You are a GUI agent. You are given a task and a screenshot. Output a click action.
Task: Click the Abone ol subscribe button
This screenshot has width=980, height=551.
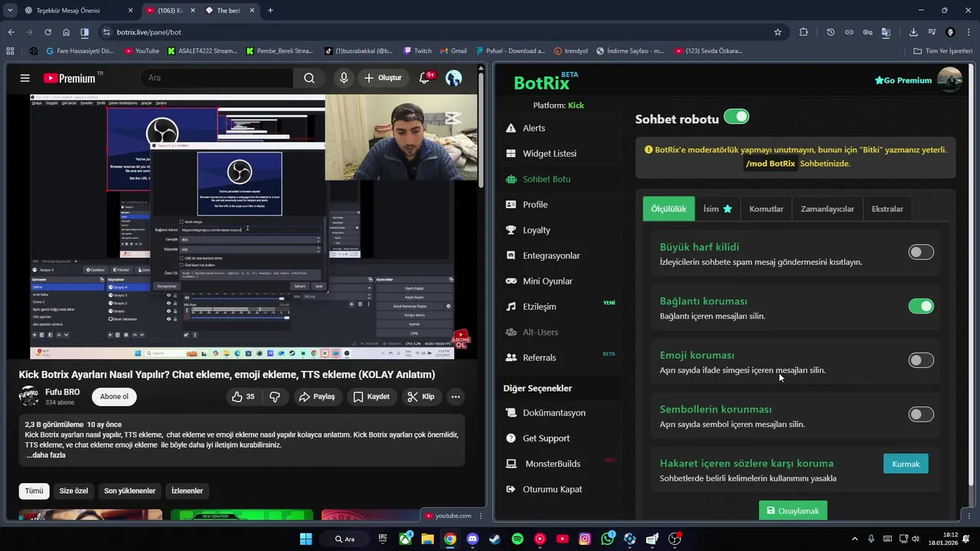click(x=114, y=396)
